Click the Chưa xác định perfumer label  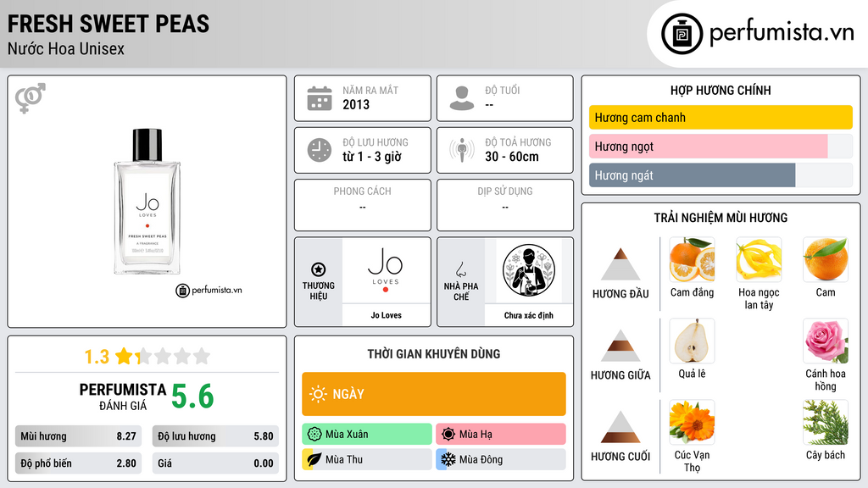[529, 315]
